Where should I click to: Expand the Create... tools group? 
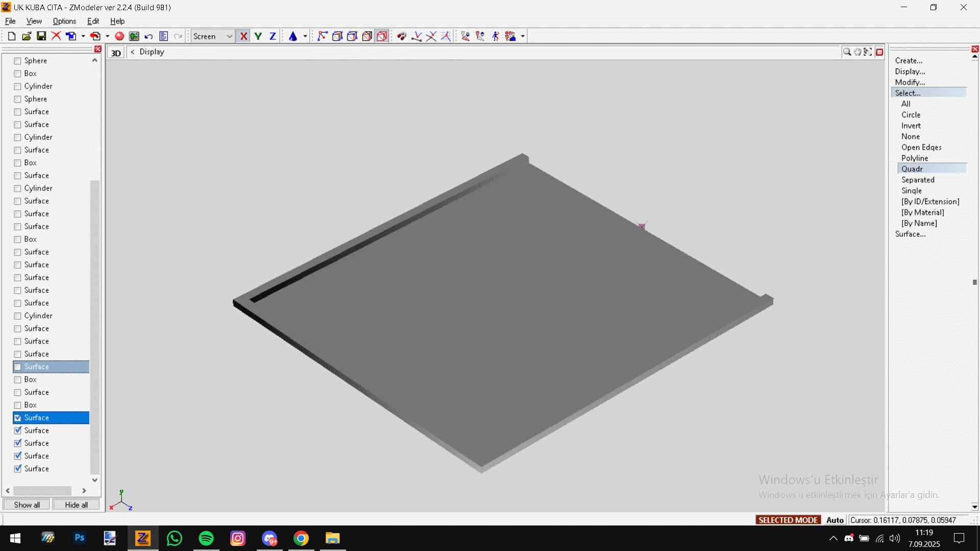coord(909,61)
